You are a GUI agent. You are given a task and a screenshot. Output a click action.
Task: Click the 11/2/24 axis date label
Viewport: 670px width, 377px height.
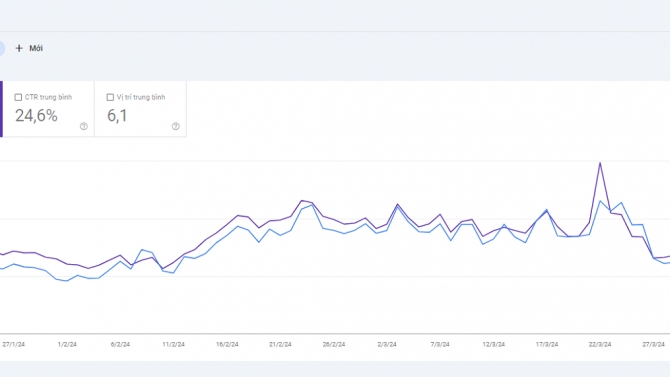click(173, 345)
